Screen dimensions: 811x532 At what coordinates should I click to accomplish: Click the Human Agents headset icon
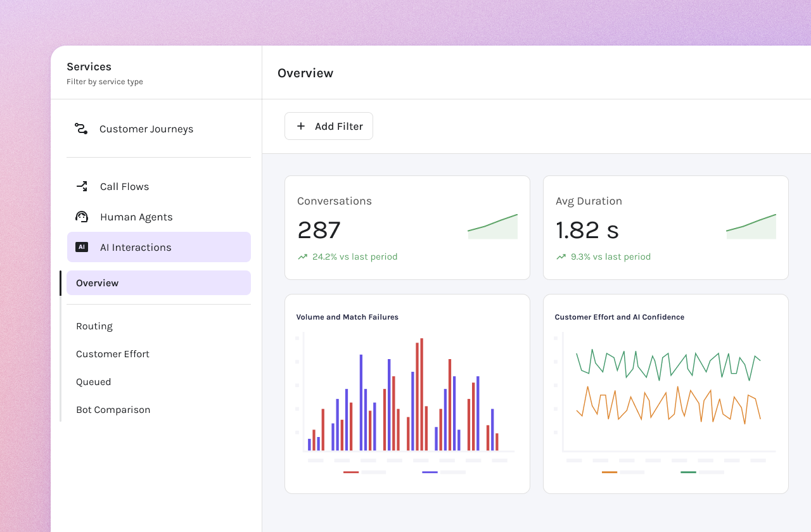pos(82,217)
